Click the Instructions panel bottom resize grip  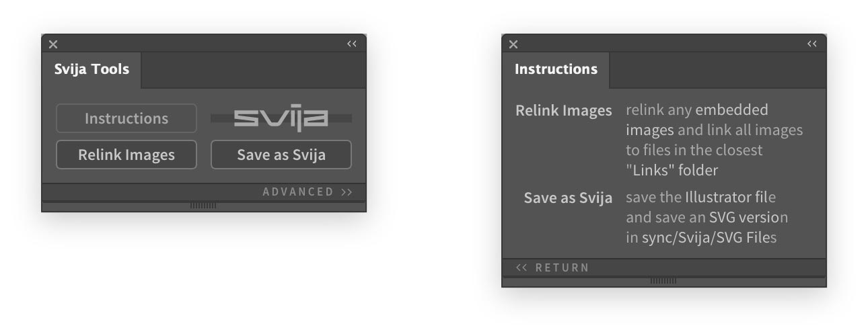[663, 281]
